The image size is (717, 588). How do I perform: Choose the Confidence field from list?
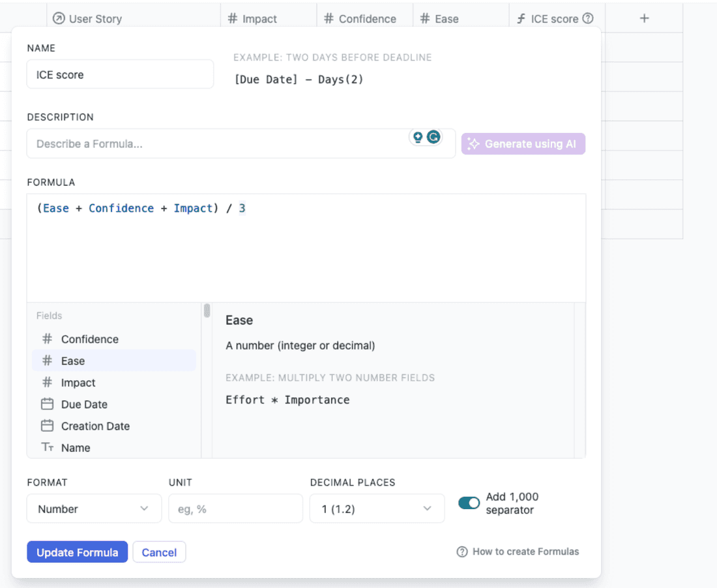[89, 339]
